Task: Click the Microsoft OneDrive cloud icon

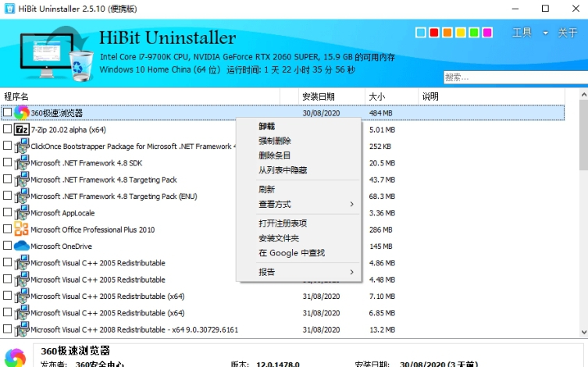Action: tap(21, 246)
